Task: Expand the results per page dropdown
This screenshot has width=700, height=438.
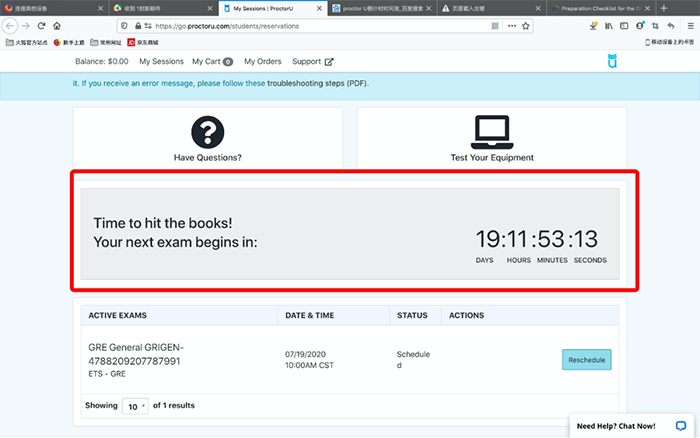Action: [134, 406]
